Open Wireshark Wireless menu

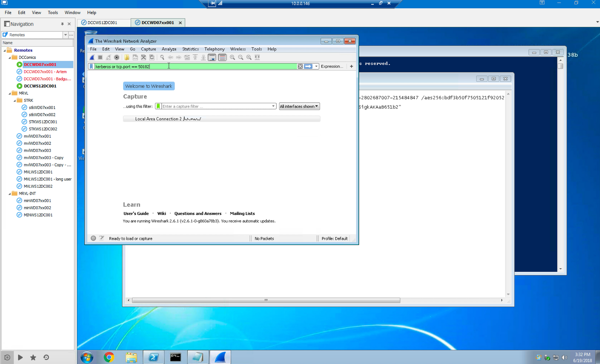click(238, 49)
